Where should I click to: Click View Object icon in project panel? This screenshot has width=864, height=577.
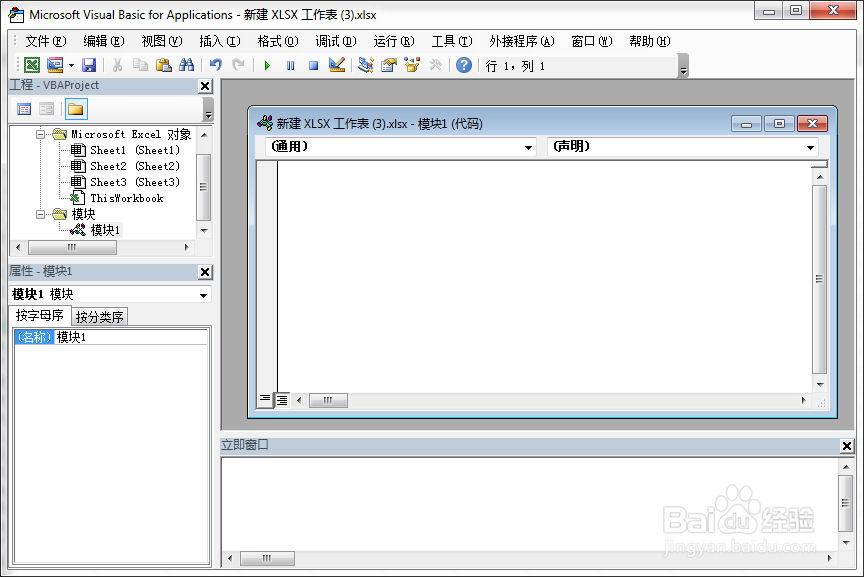(x=46, y=109)
